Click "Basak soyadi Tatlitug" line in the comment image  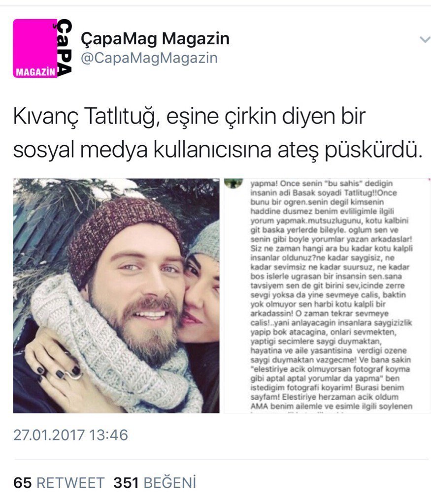[324, 193]
